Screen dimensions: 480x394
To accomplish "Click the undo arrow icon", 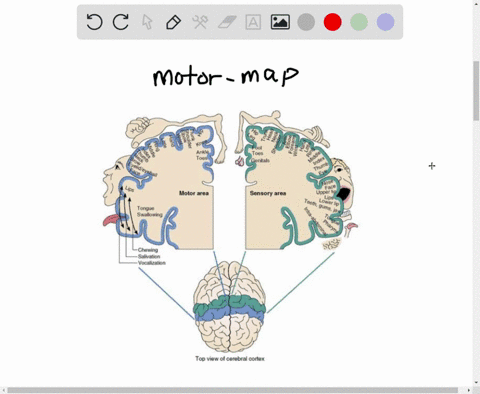I will coord(94,22).
